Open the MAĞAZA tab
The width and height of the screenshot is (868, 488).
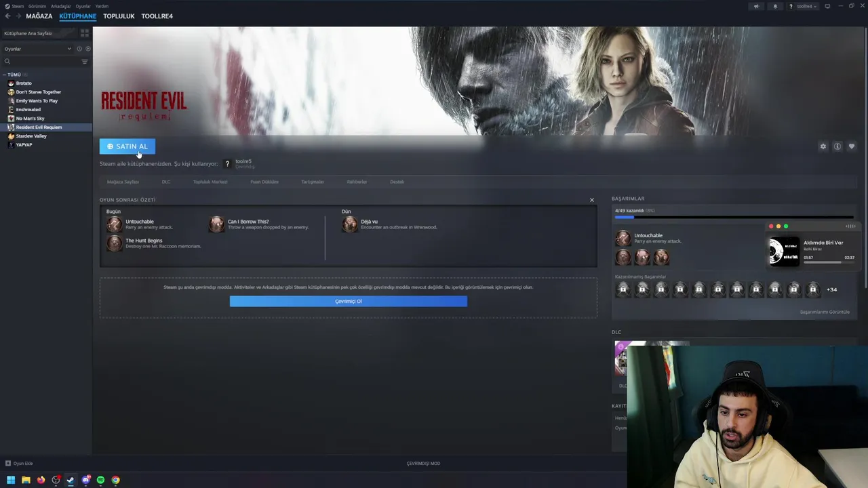click(x=39, y=16)
